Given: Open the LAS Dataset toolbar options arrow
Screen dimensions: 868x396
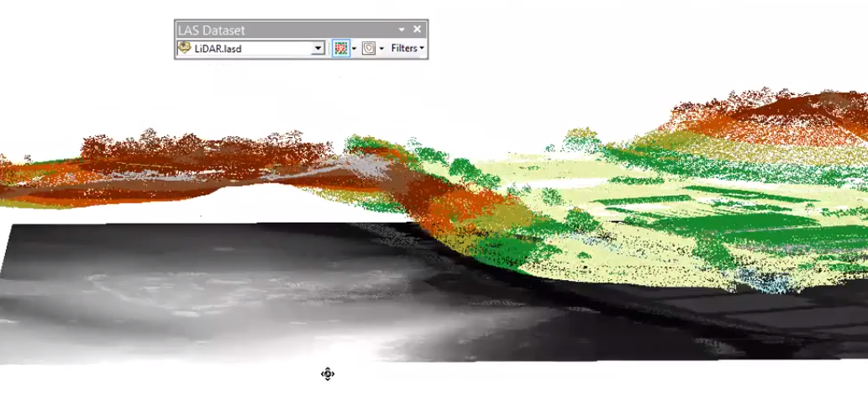Looking at the screenshot, I should [x=402, y=29].
